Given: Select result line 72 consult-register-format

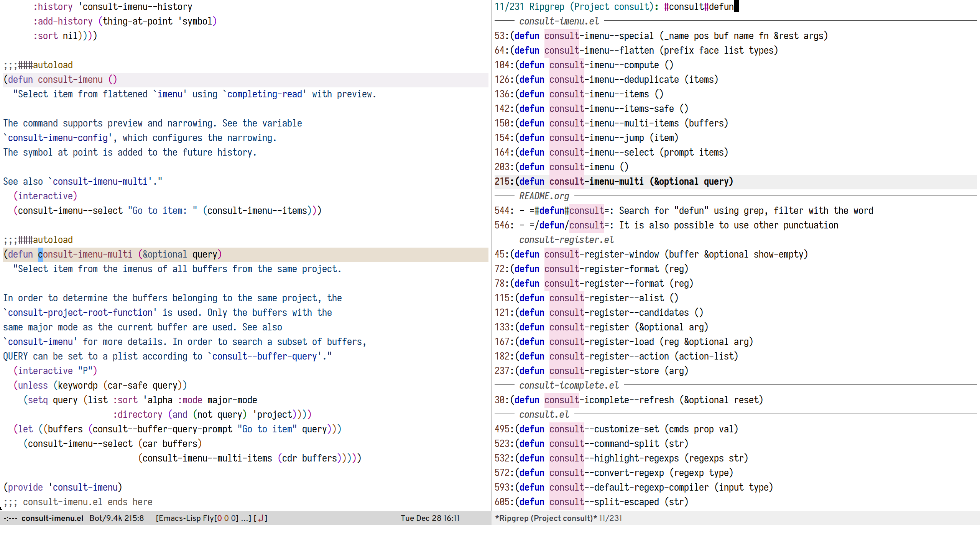Looking at the screenshot, I should point(591,269).
